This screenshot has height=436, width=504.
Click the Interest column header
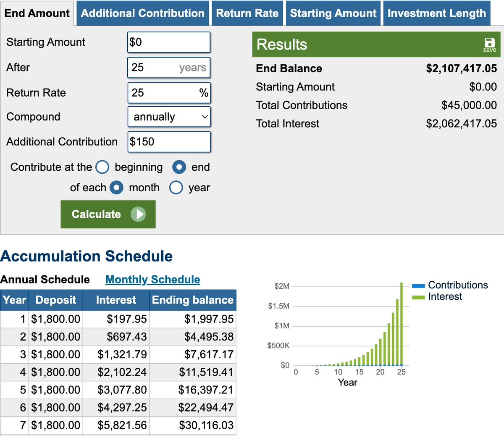(x=116, y=300)
